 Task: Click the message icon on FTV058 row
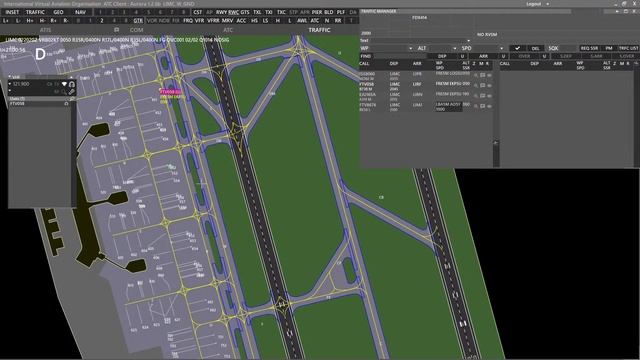482,86
